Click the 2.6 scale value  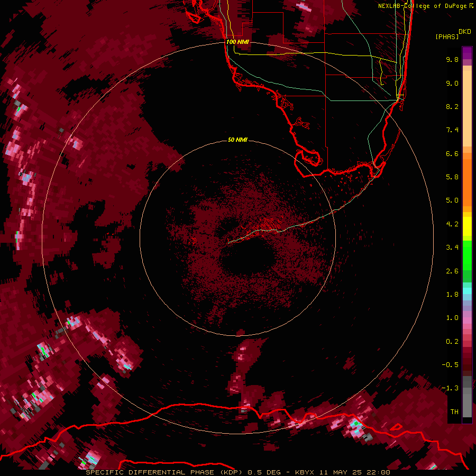(452, 271)
